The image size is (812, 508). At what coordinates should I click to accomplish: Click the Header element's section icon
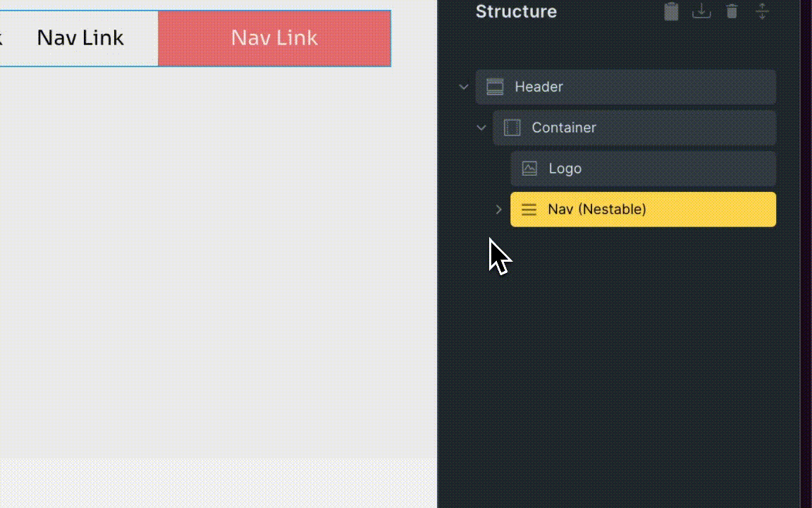pyautogui.click(x=496, y=87)
